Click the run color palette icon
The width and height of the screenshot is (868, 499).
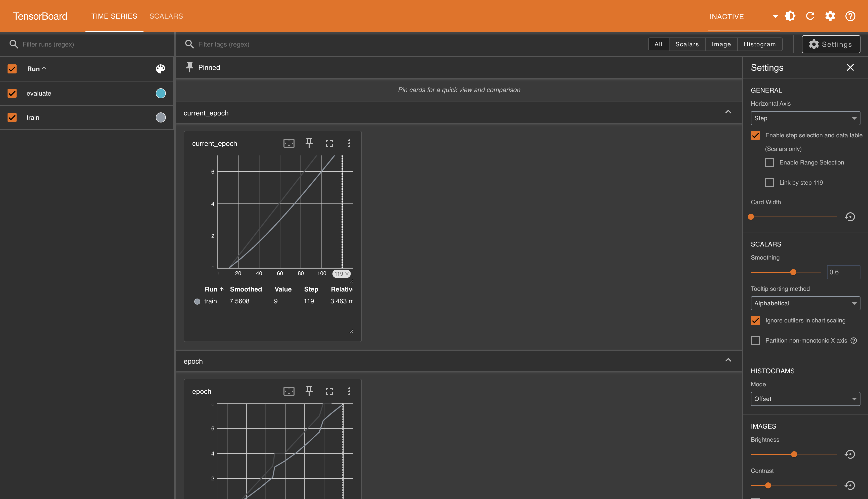[x=161, y=69]
